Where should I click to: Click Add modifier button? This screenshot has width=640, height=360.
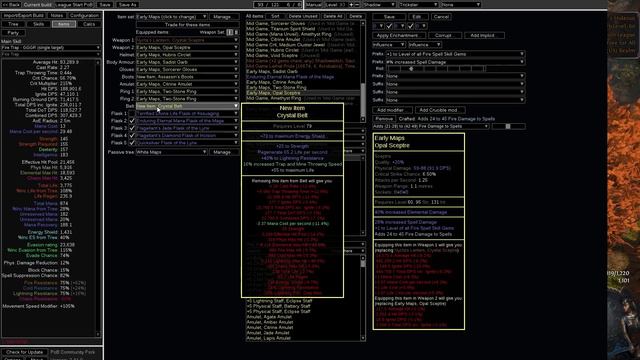coord(391,110)
